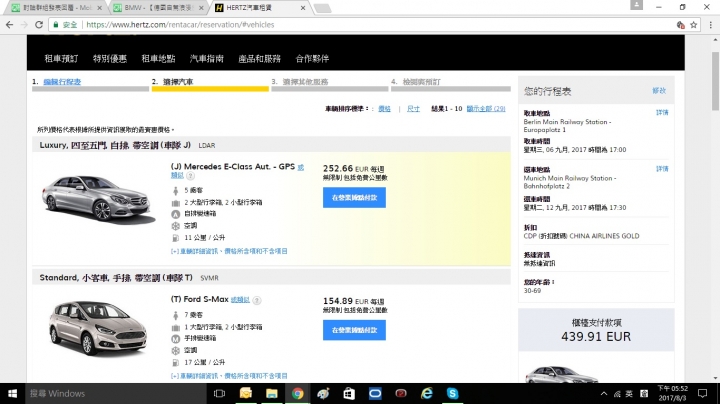Click pay-at-location button for Mercedes E-Class

pos(354,197)
